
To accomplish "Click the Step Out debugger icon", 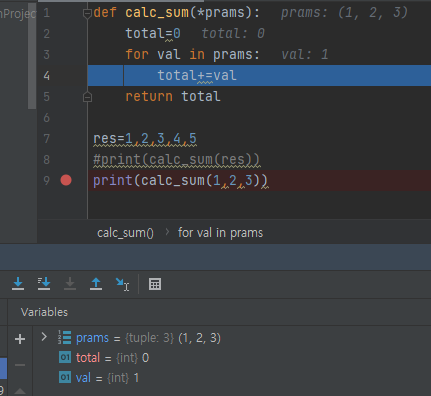I will [x=96, y=284].
